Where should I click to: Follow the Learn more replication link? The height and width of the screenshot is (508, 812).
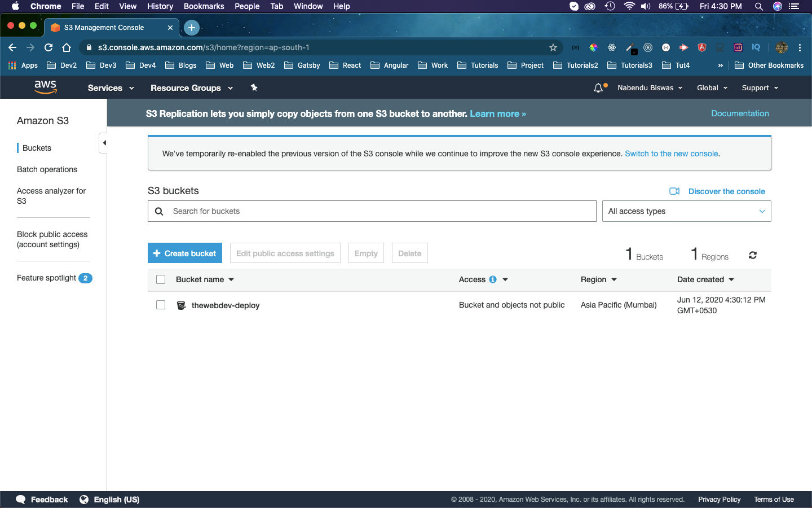pos(498,113)
